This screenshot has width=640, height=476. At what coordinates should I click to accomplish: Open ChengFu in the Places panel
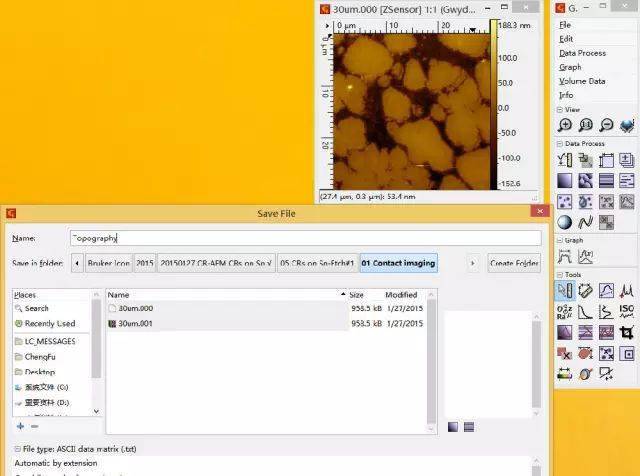[40, 357]
